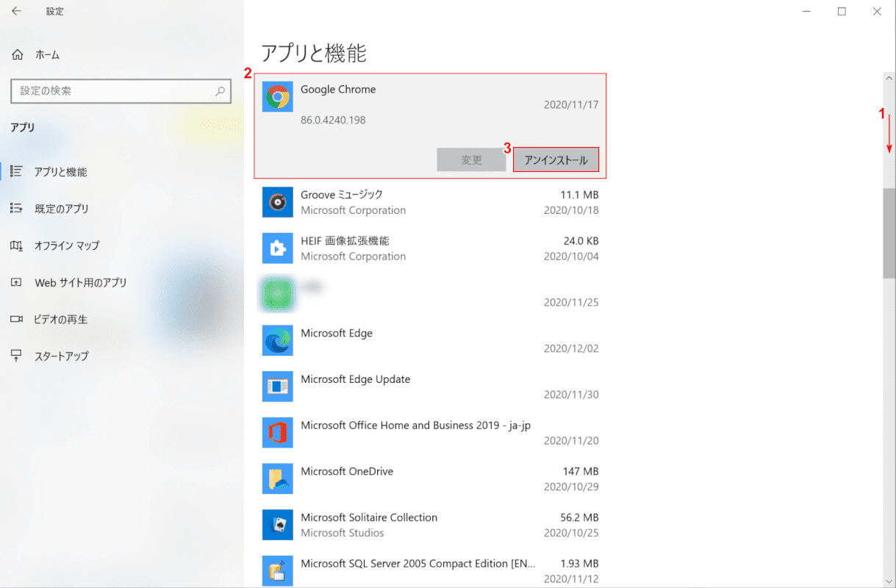896x588 pixels.
Task: Minimize the Settings window
Action: [807, 11]
